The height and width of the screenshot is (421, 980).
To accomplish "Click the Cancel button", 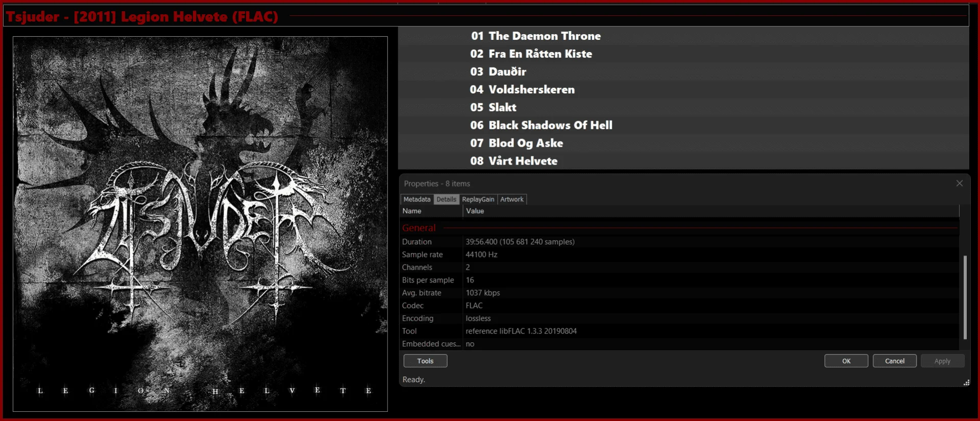I will (x=894, y=361).
